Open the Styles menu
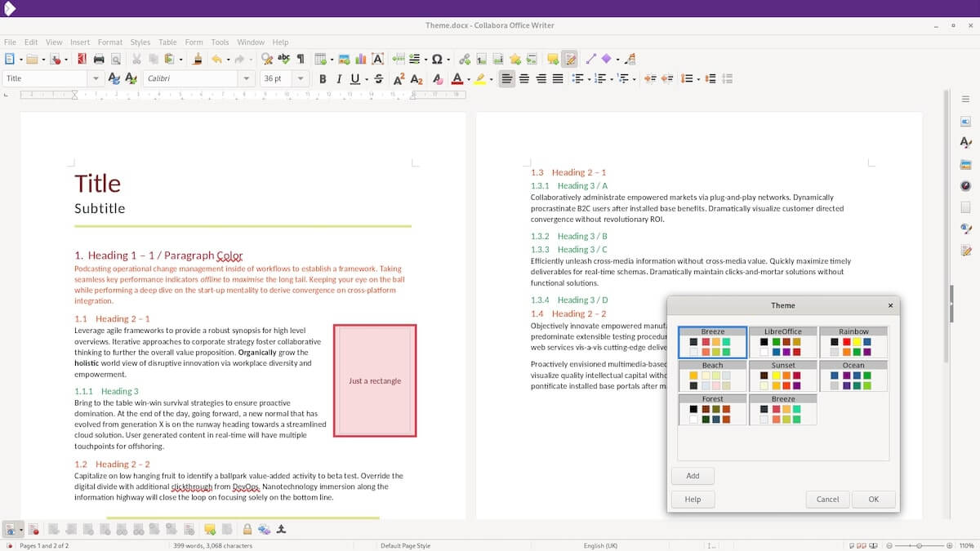Image resolution: width=980 pixels, height=551 pixels. point(140,42)
